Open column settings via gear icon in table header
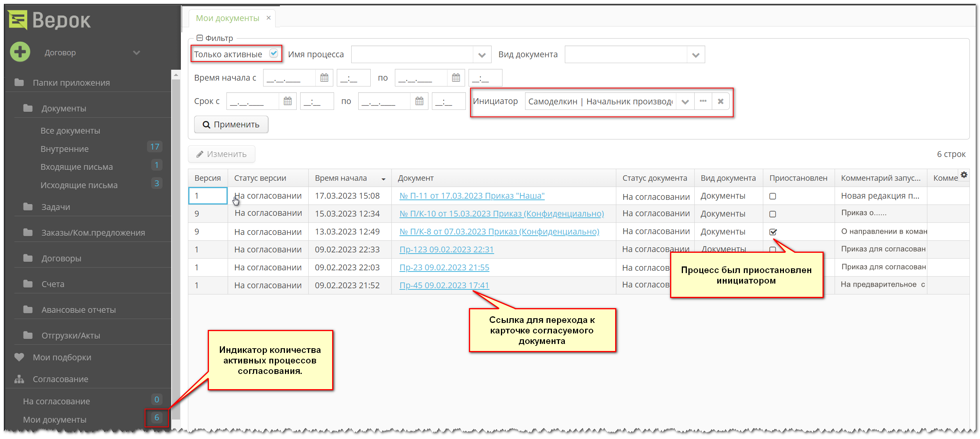This screenshot has height=439, width=980. (964, 175)
